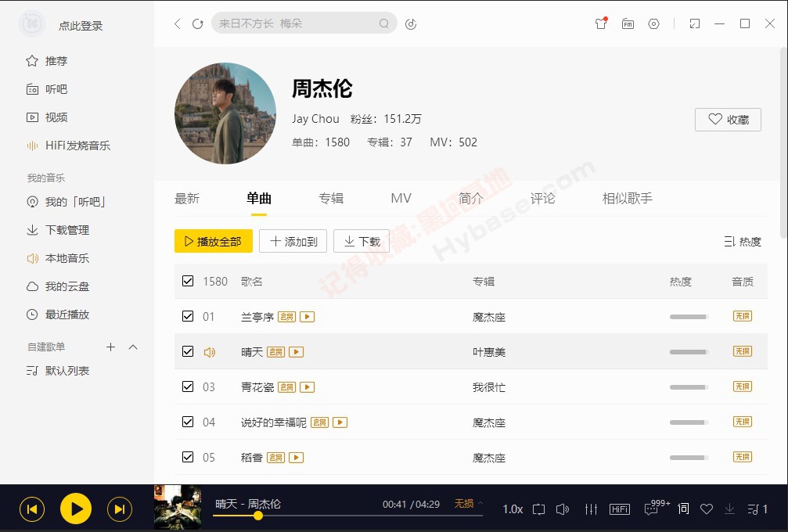Play the MV for 晴天
Image resolution: width=788 pixels, height=532 pixels.
pos(296,352)
